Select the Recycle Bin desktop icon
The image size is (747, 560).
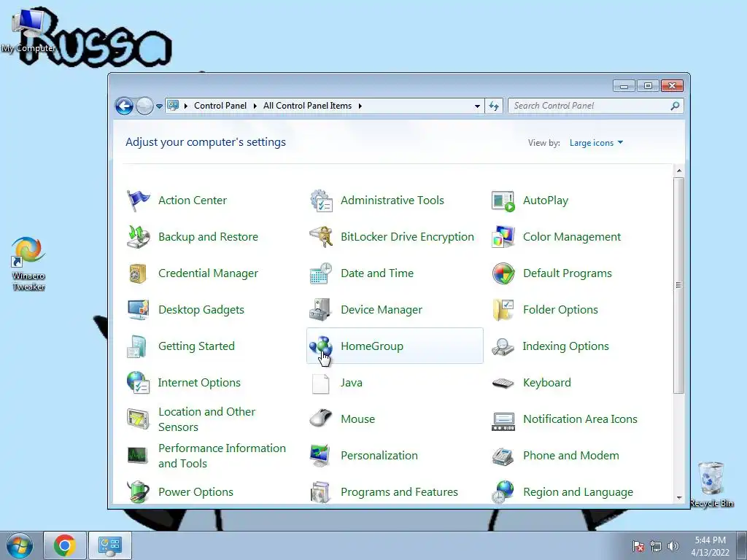(x=711, y=484)
